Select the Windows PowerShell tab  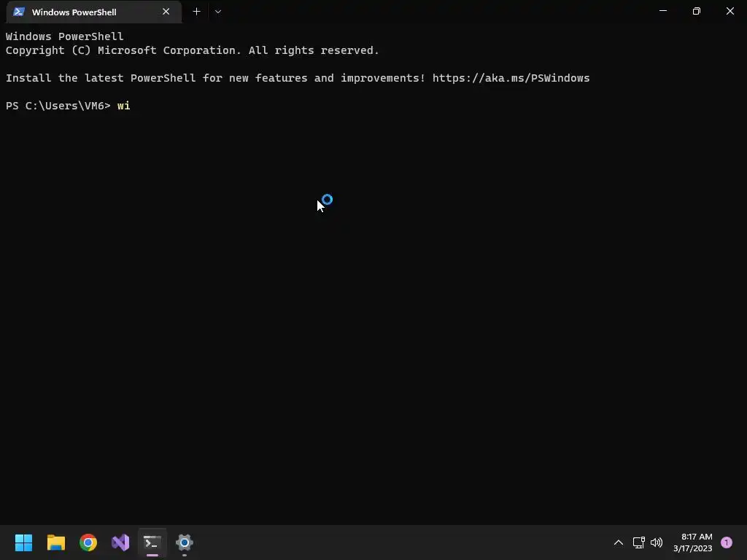pyautogui.click(x=93, y=12)
